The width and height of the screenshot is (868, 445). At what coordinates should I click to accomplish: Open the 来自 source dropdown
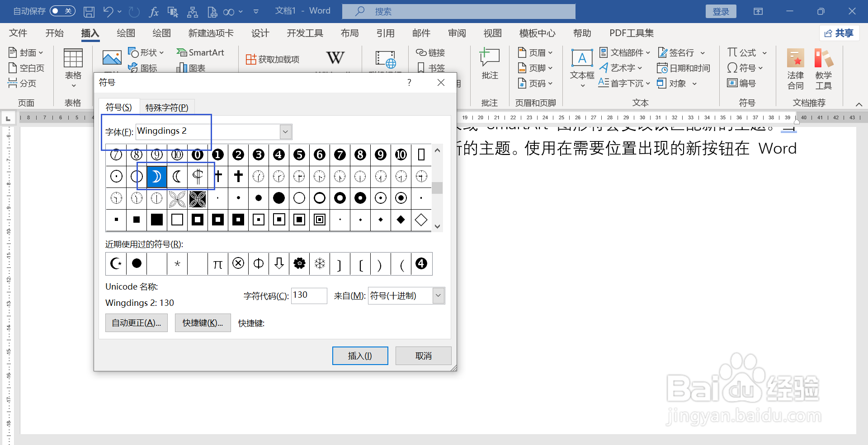[438, 295]
